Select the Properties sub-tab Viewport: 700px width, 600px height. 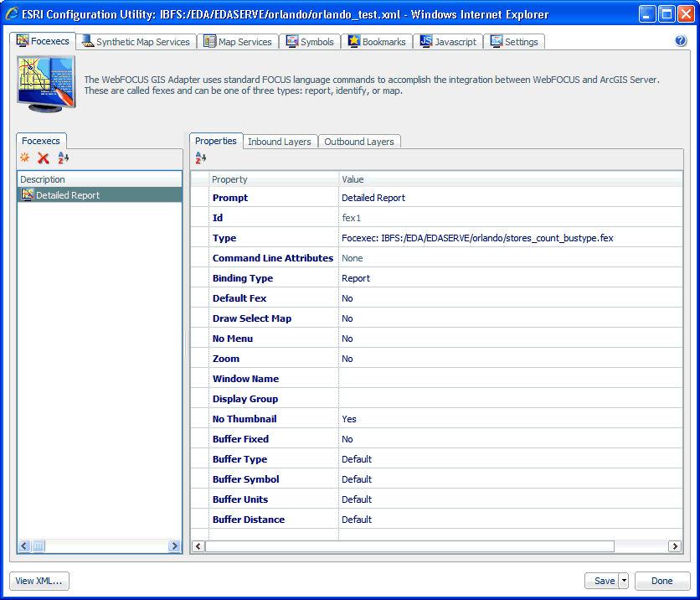click(216, 141)
